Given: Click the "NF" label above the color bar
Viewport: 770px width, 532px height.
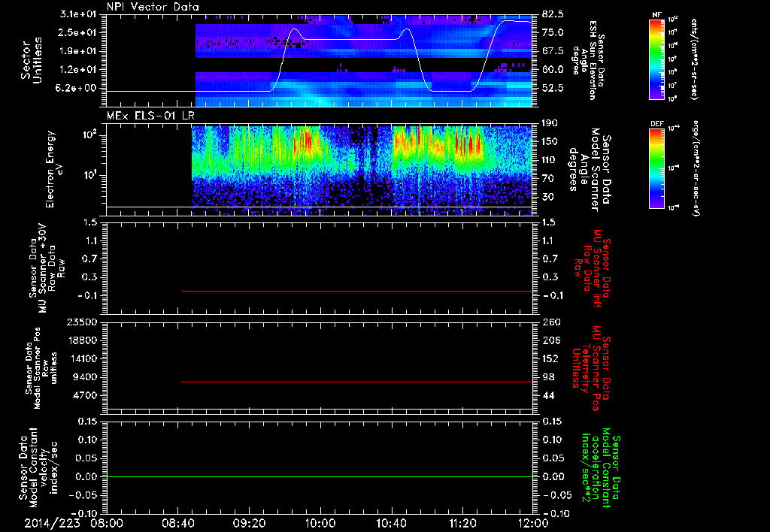Looking at the screenshot, I should (657, 15).
